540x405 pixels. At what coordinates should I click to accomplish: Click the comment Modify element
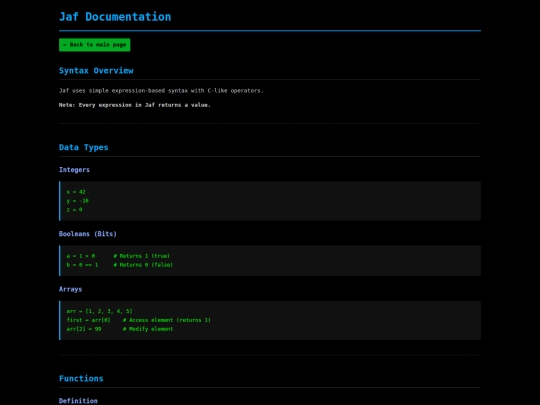[148, 329]
